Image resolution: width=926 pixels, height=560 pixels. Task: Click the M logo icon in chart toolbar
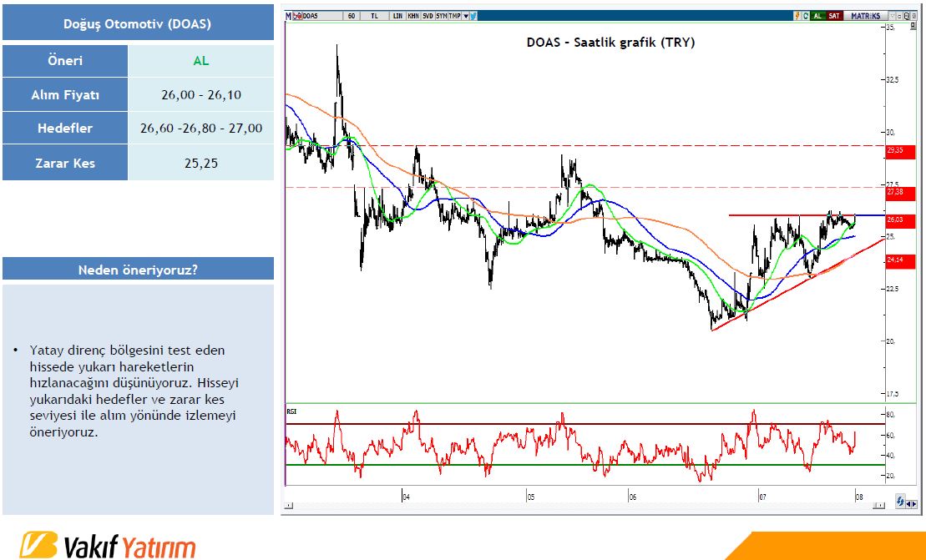tap(288, 16)
